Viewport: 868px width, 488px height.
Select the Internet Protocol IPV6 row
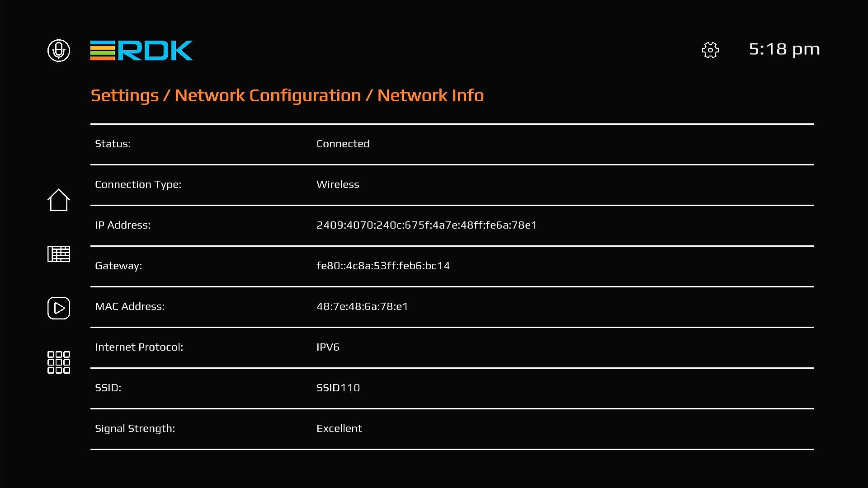[x=451, y=347]
